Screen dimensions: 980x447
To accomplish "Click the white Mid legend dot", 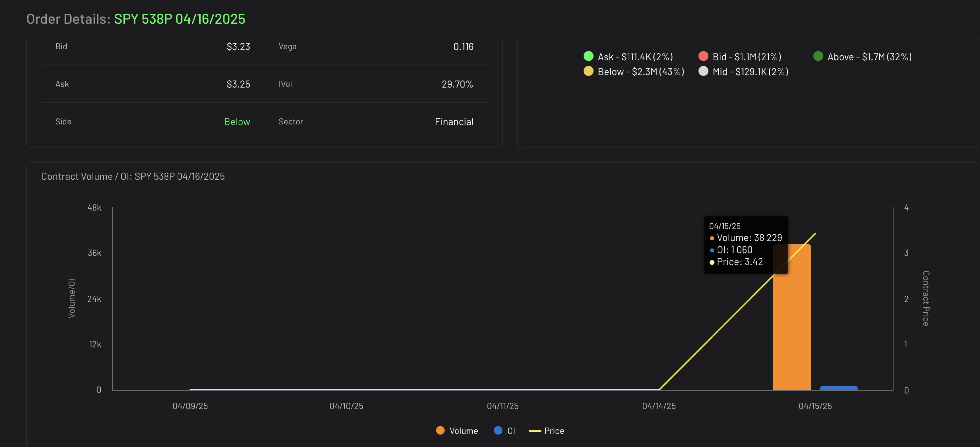I will click(x=703, y=71).
